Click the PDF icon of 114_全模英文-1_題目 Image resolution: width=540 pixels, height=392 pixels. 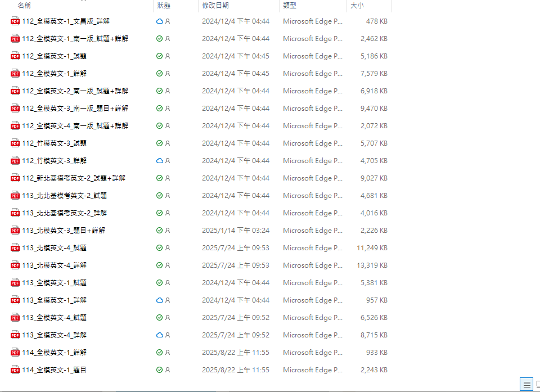click(x=15, y=370)
